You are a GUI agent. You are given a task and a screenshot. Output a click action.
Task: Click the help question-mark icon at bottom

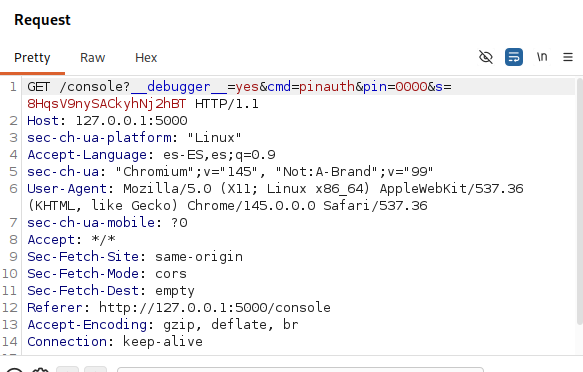[15, 370]
